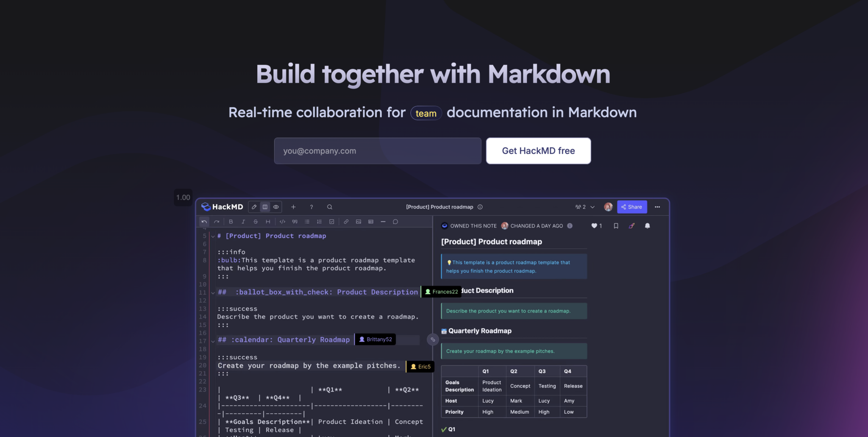Collapse the Product Description section fold arrow
This screenshot has height=437, width=868.
pyautogui.click(x=213, y=293)
